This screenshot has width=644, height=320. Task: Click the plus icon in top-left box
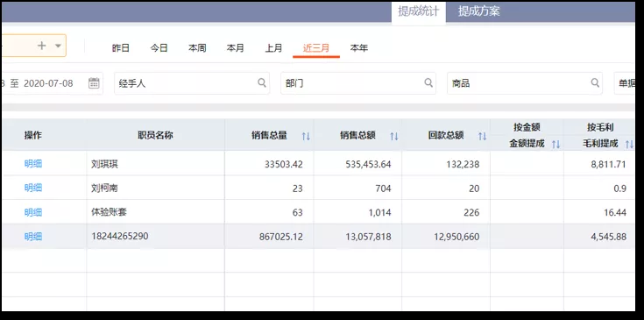click(x=41, y=46)
